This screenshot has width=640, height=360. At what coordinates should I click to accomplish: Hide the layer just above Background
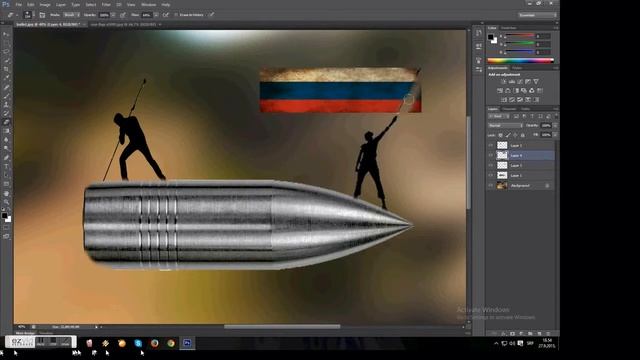click(x=491, y=176)
